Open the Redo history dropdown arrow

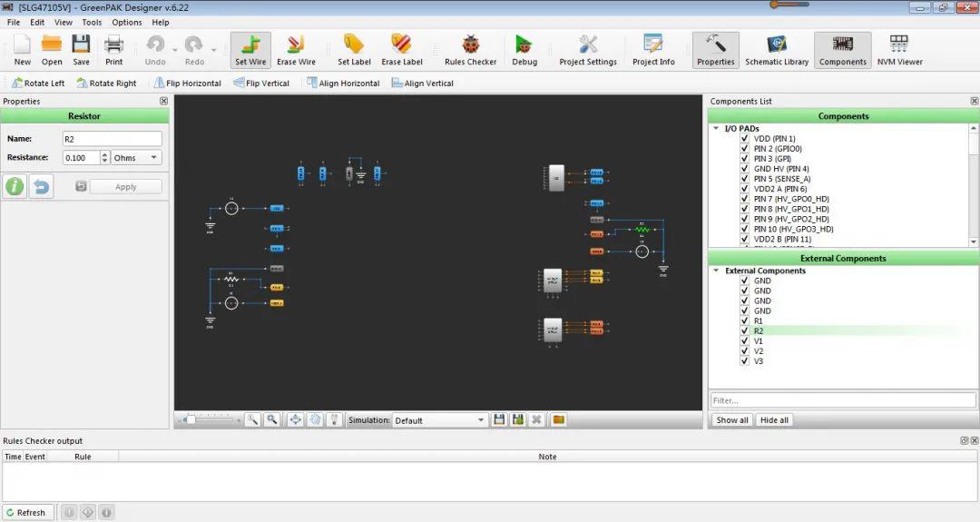[x=213, y=49]
